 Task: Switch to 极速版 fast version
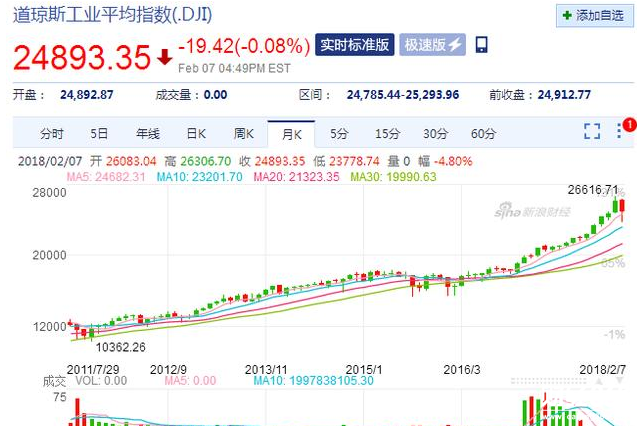coord(432,45)
